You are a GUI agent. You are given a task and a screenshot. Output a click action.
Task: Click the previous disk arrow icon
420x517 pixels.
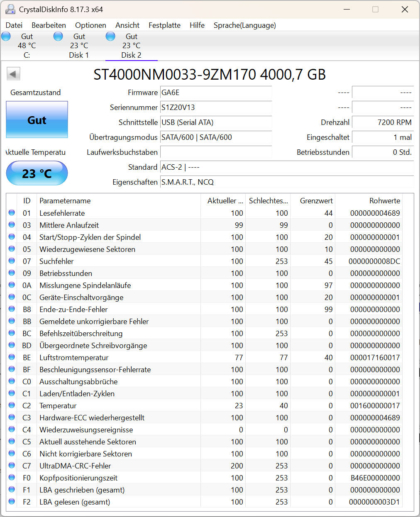pyautogui.click(x=13, y=74)
